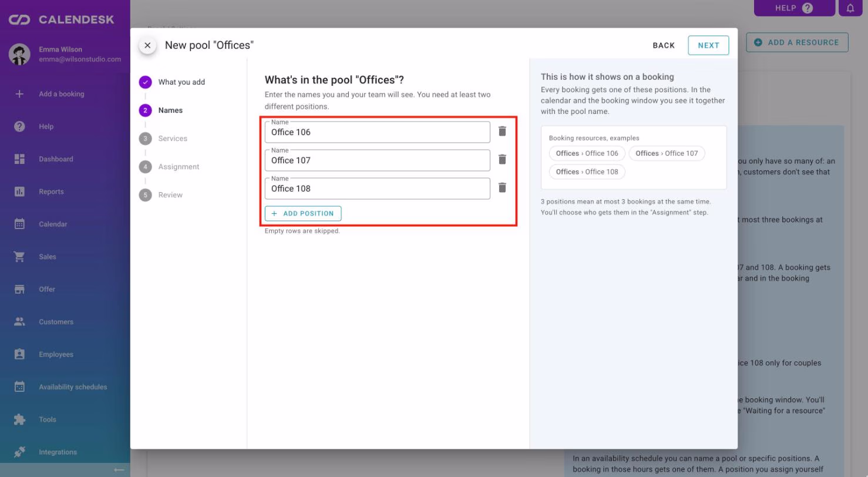Click 'Empty rows are skipped.' note

pos(302,231)
